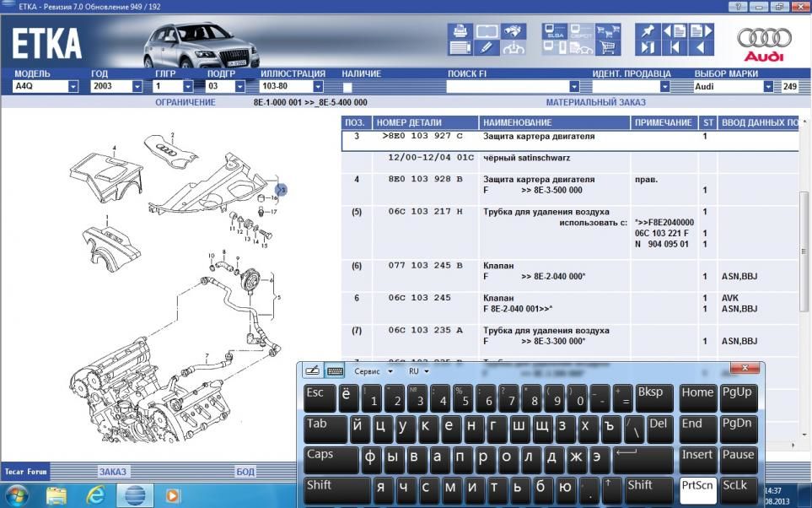
Task: Click Tecar Forum badge at bottom left
Action: (25, 472)
